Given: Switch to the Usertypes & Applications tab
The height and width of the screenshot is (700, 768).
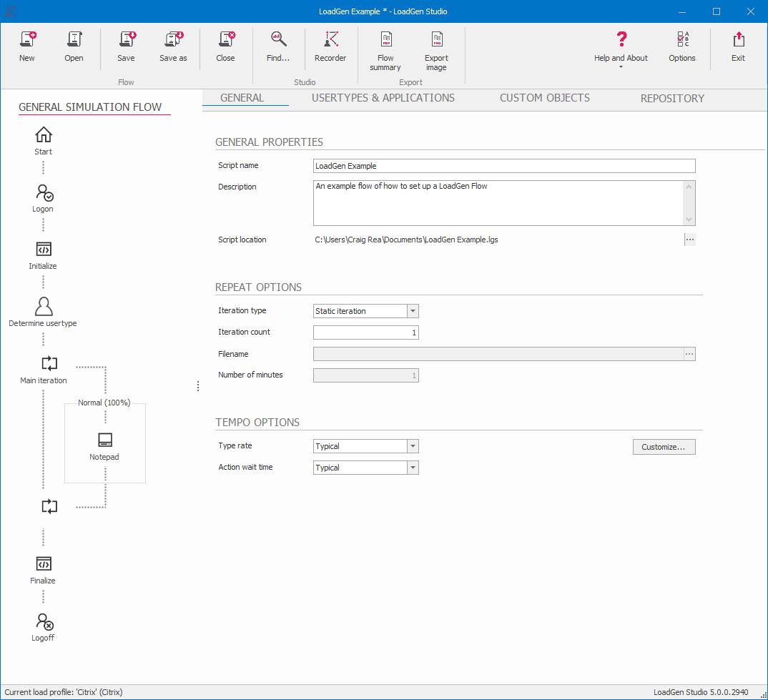Looking at the screenshot, I should [383, 98].
